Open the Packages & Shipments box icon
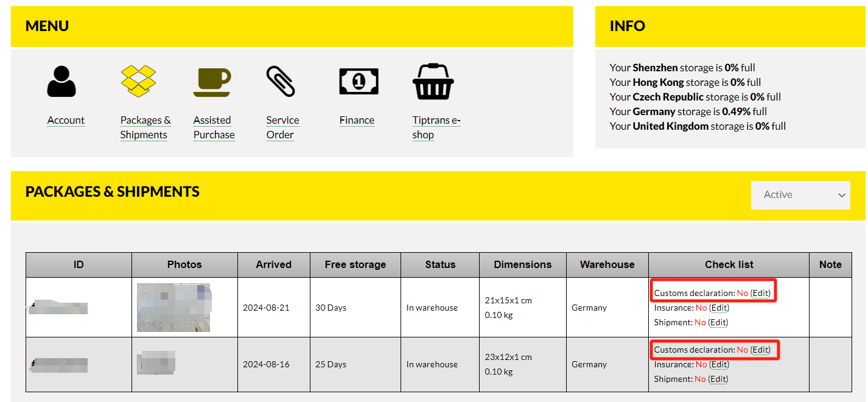 pyautogui.click(x=138, y=81)
